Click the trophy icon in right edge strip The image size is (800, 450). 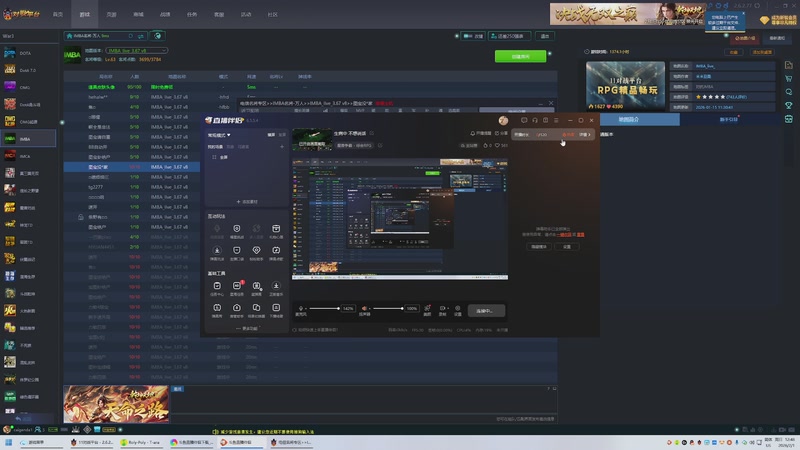tap(789, 106)
